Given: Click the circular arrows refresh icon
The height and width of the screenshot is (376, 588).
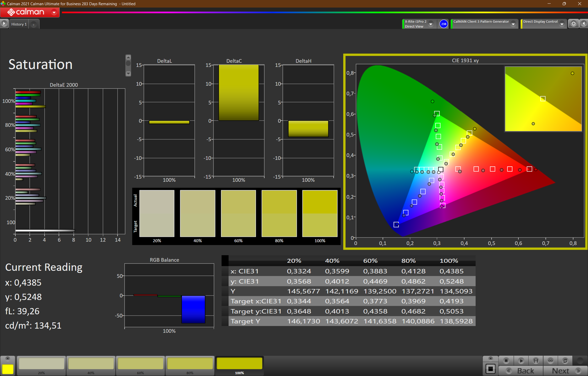Looking at the screenshot, I should tap(565, 361).
